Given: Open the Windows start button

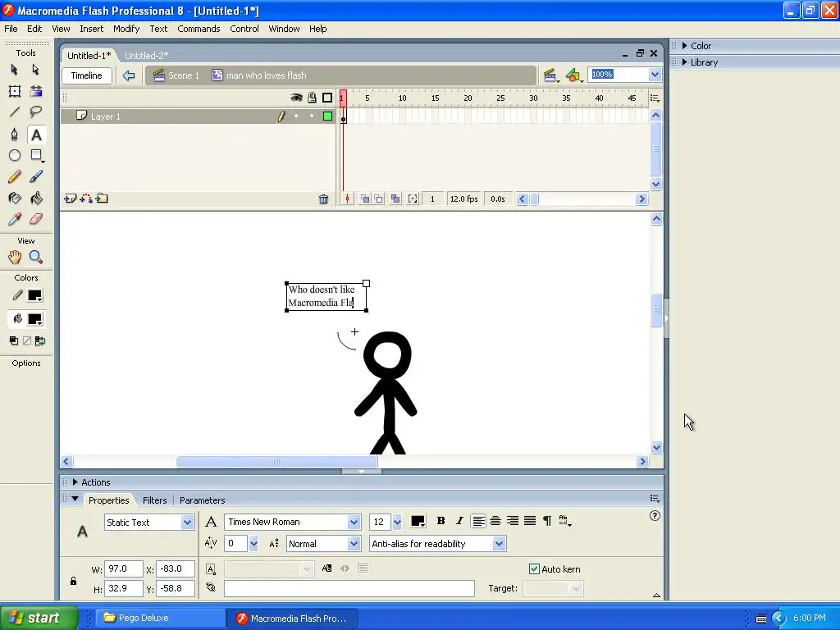Looking at the screenshot, I should pyautogui.click(x=39, y=619).
